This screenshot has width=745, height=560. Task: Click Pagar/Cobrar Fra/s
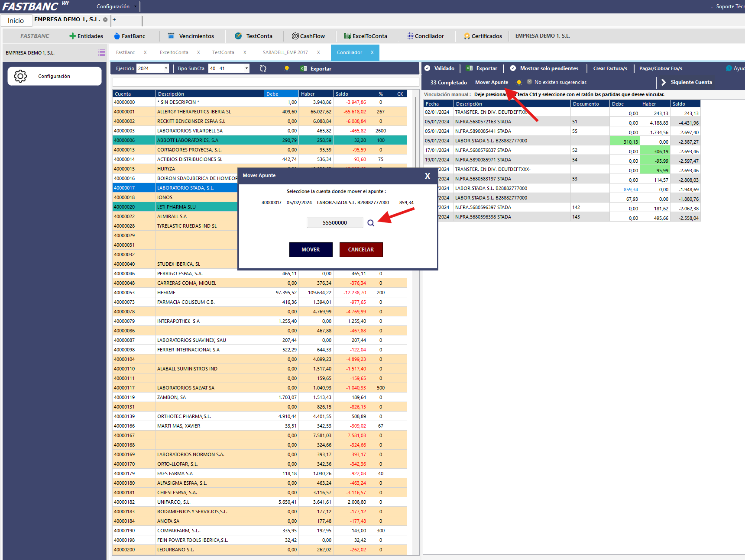(x=661, y=68)
